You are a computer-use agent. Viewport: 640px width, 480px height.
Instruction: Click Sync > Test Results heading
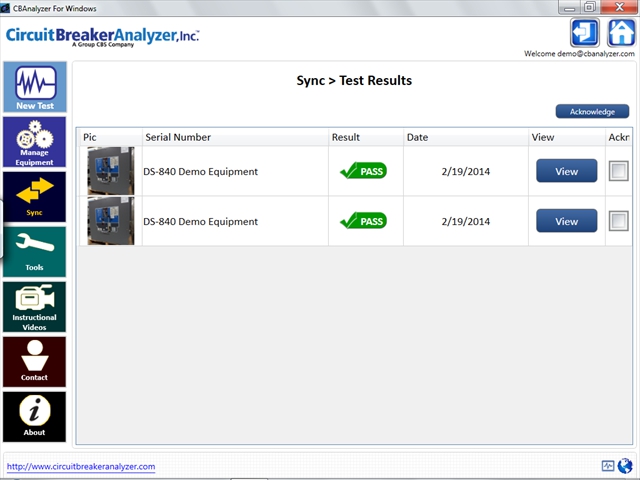tap(354, 81)
